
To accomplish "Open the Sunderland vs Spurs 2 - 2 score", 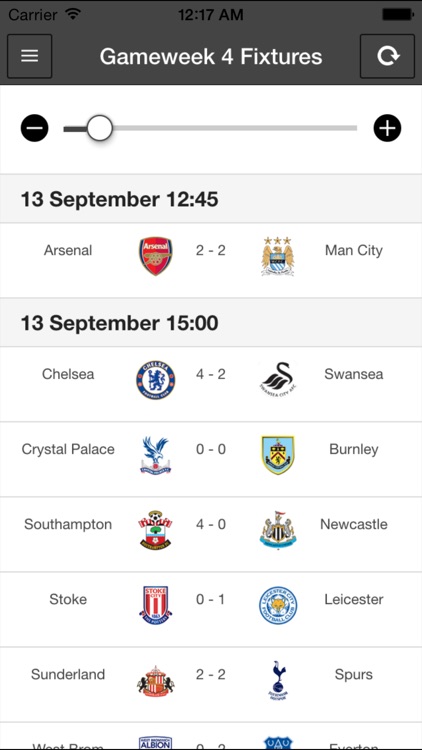I will point(211,674).
